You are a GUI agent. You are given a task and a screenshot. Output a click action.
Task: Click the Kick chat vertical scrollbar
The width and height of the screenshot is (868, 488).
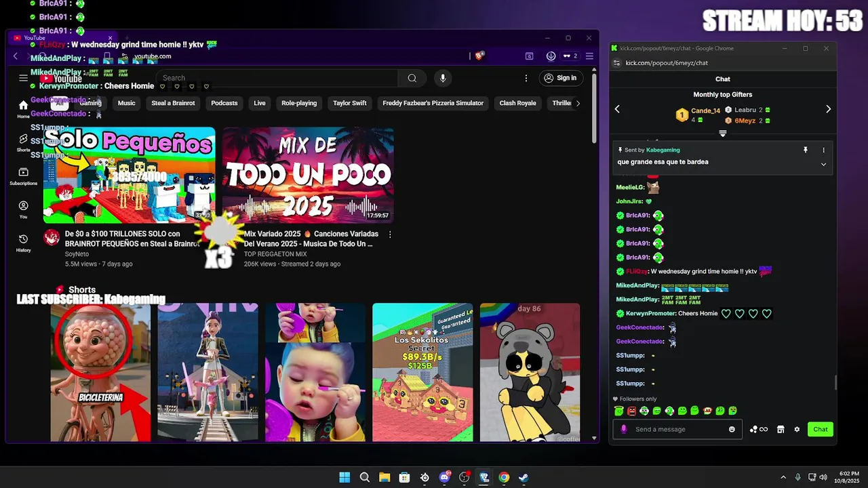[835, 382]
